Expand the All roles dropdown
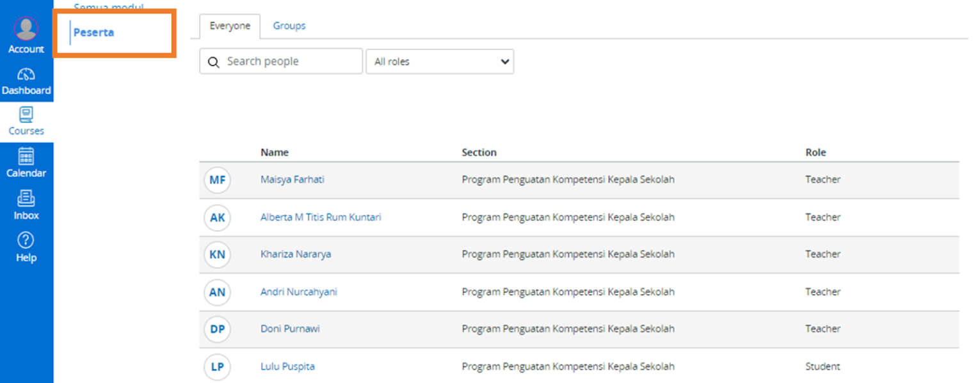 point(440,61)
